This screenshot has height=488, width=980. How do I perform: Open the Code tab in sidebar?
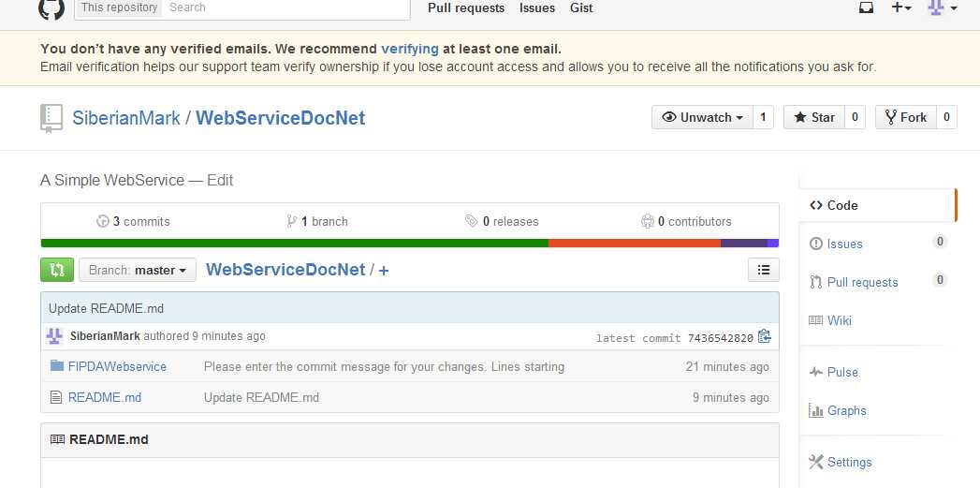877,205
